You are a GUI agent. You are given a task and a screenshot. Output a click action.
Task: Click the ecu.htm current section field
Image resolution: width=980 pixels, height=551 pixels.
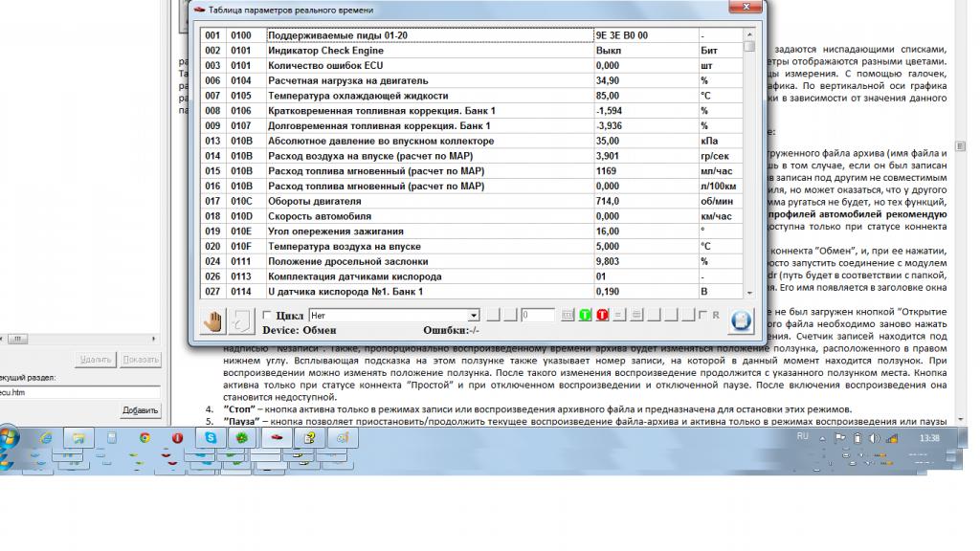coord(79,391)
